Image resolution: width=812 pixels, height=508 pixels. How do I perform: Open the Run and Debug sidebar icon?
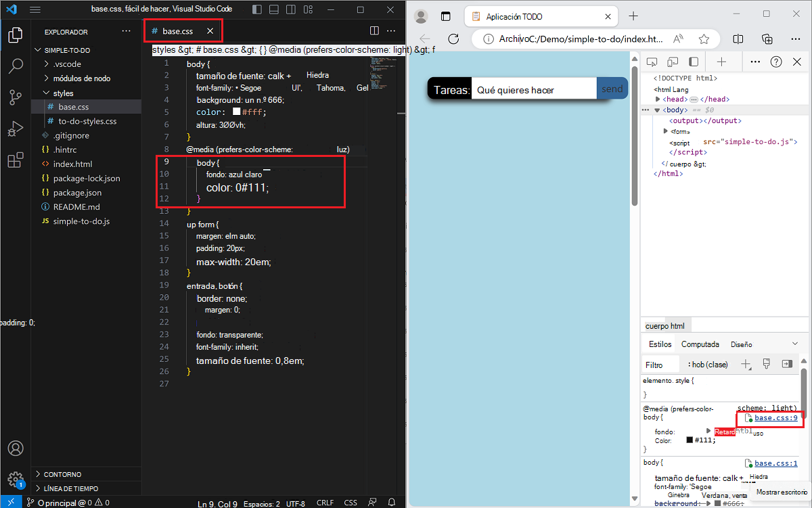click(x=15, y=129)
